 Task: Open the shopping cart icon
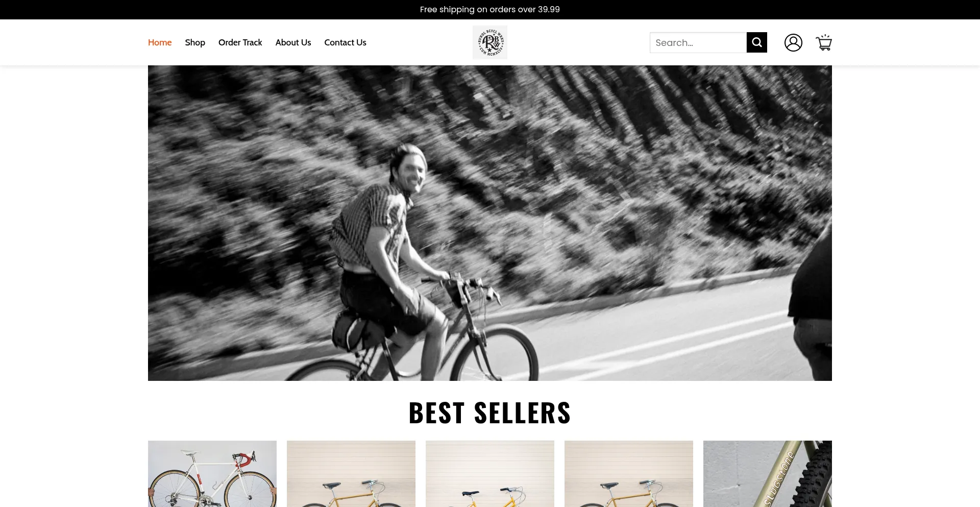tap(824, 42)
